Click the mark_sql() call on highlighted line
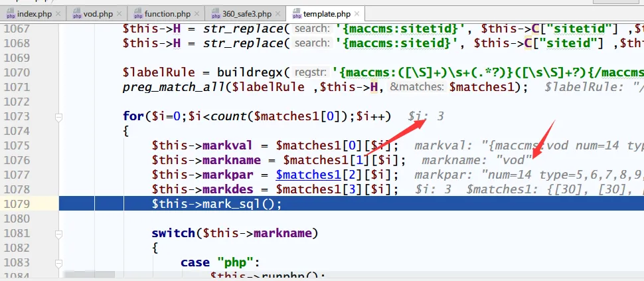 click(x=252, y=204)
